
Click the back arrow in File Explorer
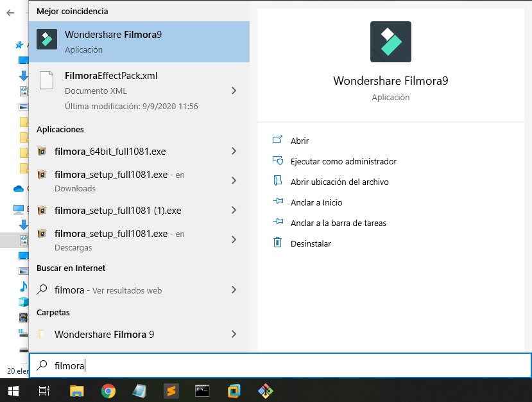click(x=10, y=13)
